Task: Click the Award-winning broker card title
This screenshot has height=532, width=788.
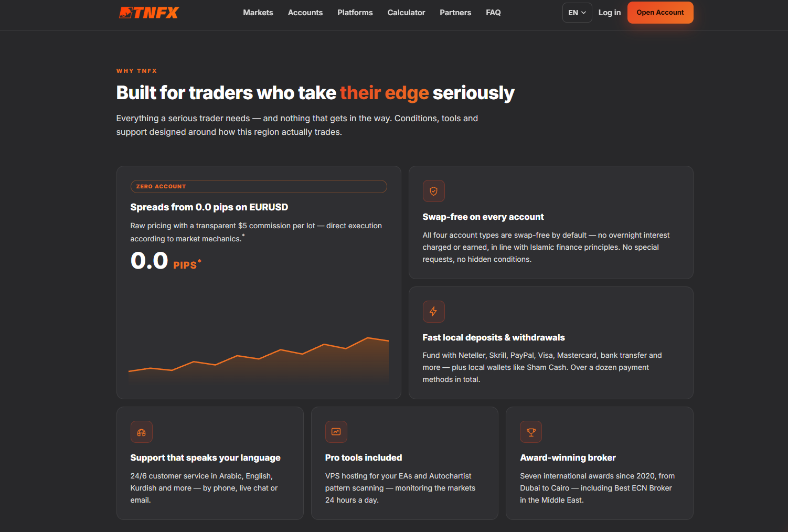Action: [568, 458]
